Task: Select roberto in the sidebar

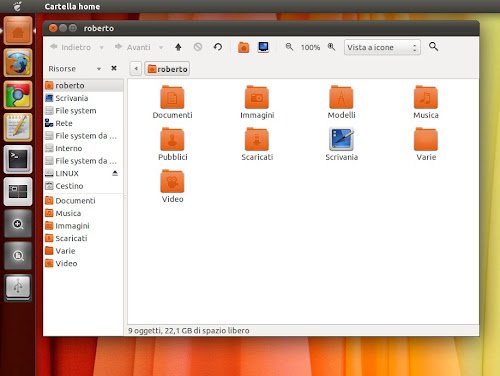Action: point(83,85)
